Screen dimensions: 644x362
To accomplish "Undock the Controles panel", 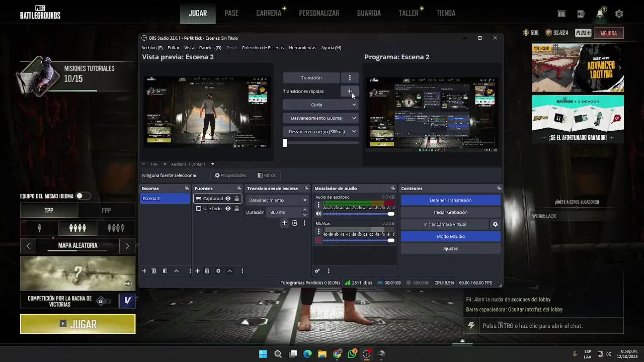I will pyautogui.click(x=499, y=189).
